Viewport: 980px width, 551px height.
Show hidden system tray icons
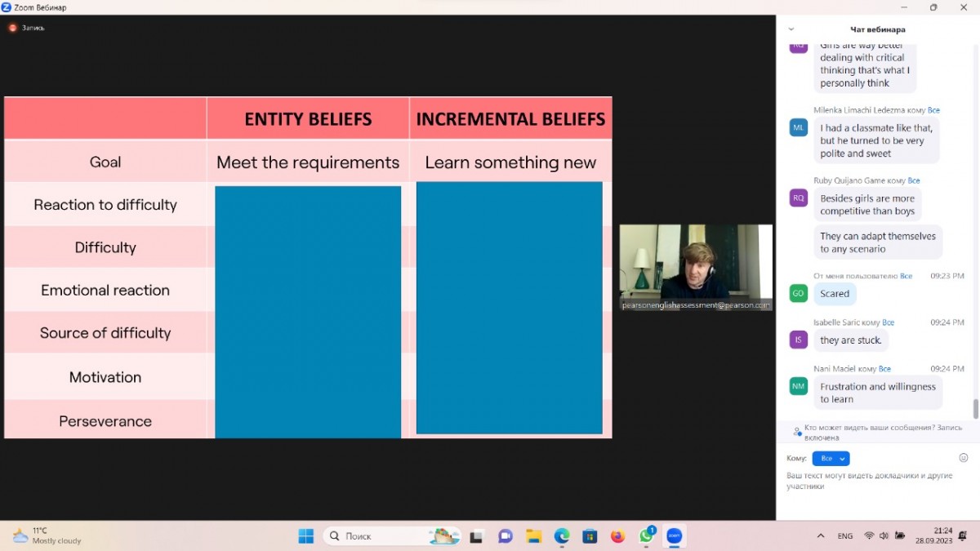click(821, 536)
